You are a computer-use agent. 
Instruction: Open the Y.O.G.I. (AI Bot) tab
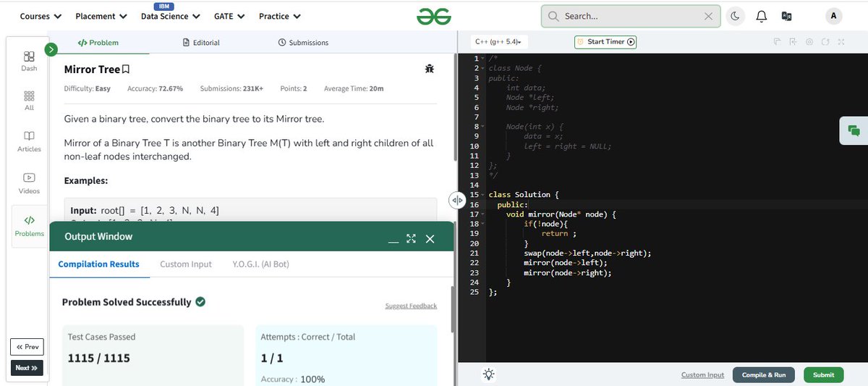coord(260,264)
